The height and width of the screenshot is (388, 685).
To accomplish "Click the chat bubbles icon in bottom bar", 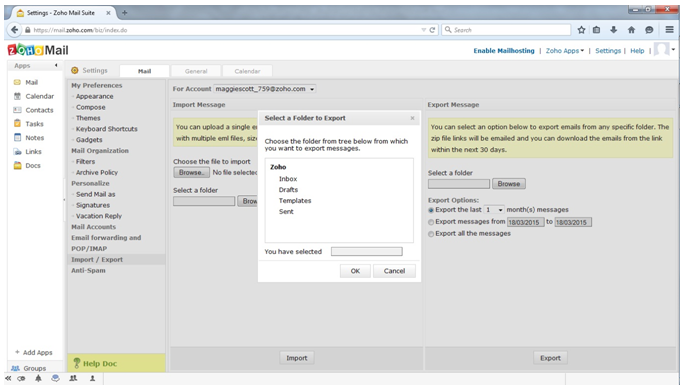I will (55, 378).
